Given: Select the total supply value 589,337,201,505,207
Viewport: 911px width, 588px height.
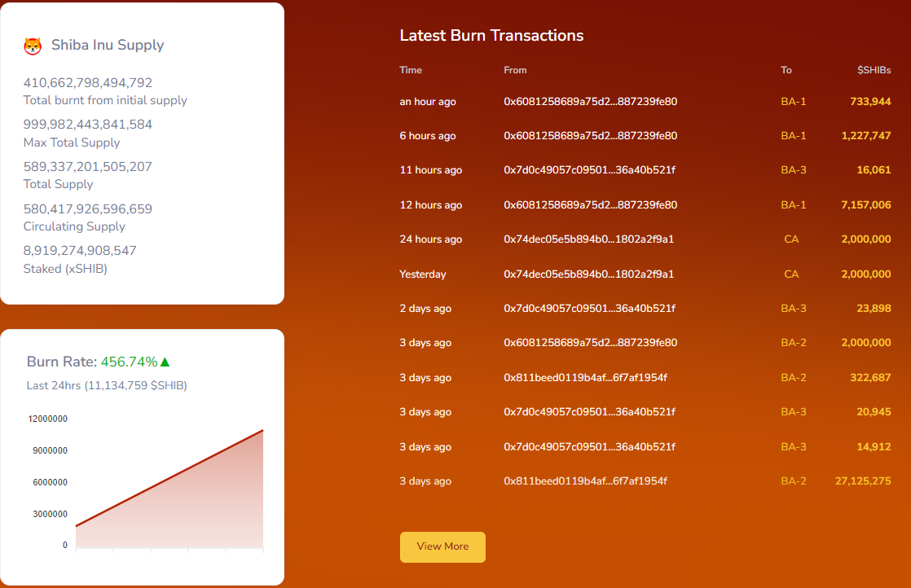Looking at the screenshot, I should tap(88, 167).
